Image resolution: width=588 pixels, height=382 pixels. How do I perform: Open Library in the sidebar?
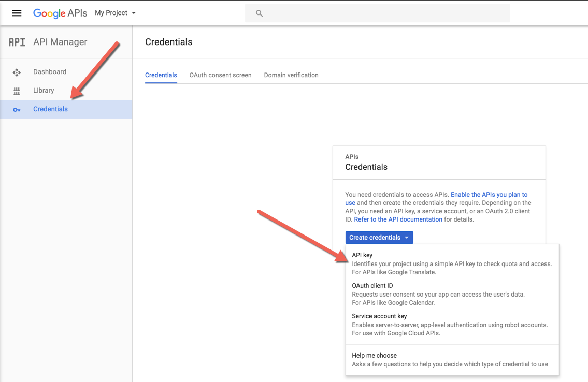coord(66,91)
